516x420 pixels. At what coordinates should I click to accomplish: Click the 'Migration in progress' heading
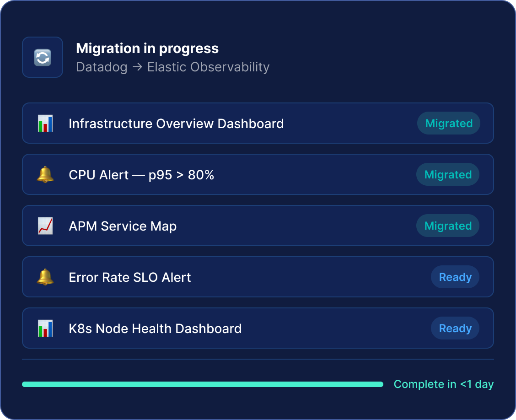point(147,48)
